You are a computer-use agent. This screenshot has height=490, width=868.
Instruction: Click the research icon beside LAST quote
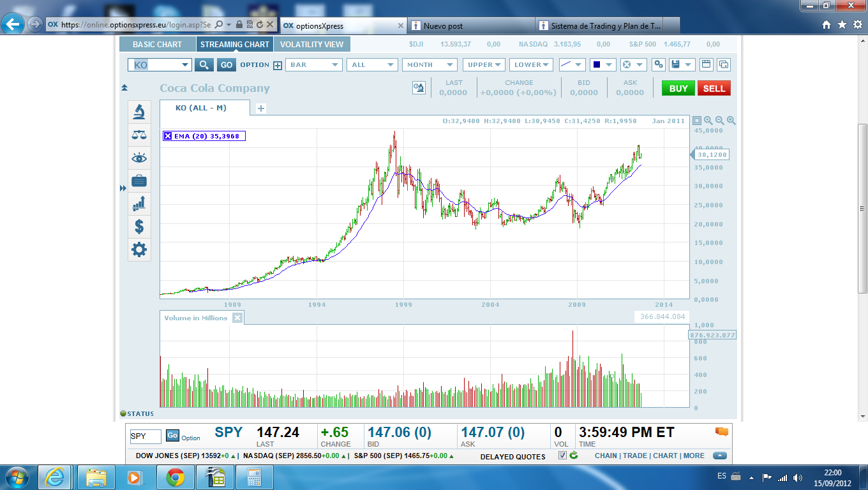419,88
